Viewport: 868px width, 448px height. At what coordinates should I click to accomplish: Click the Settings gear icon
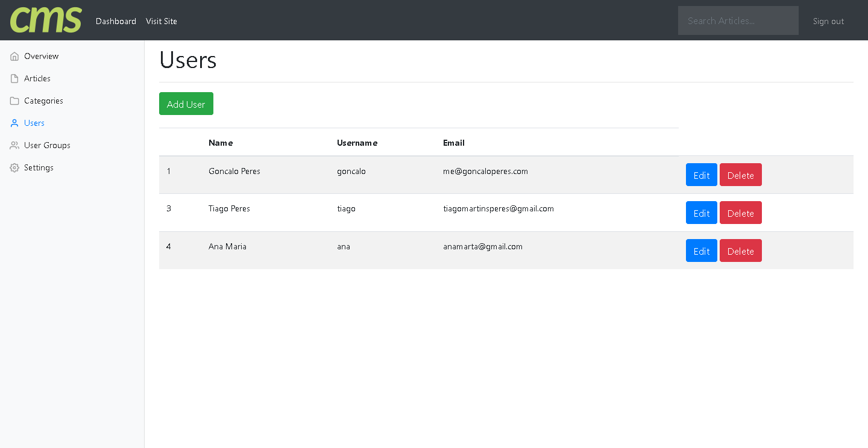pyautogui.click(x=14, y=168)
